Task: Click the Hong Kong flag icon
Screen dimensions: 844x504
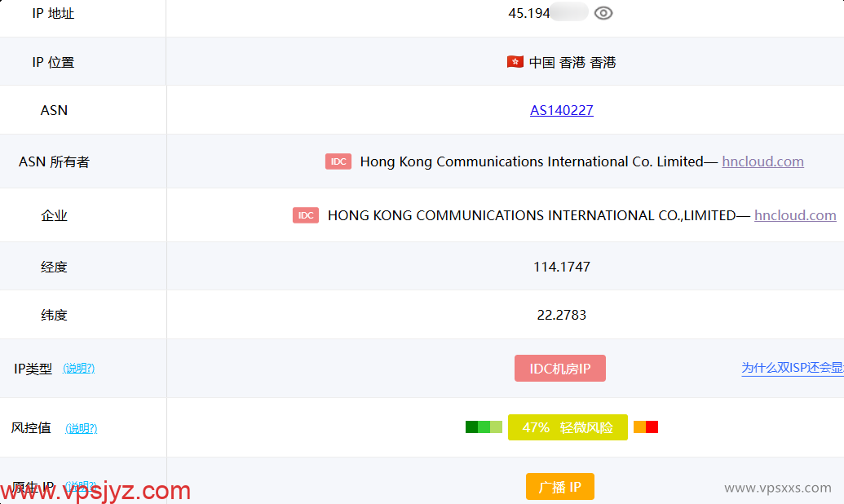Action: pos(515,61)
